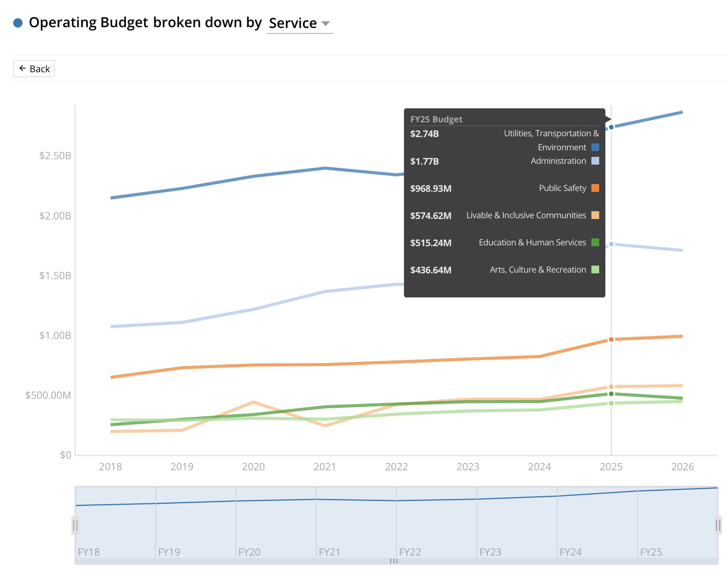Open the Service breakdown dropdown

click(299, 23)
